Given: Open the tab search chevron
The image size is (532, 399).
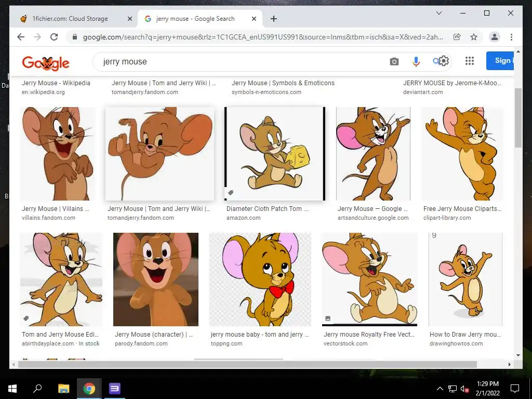Looking at the screenshot, I should tap(438, 13).
